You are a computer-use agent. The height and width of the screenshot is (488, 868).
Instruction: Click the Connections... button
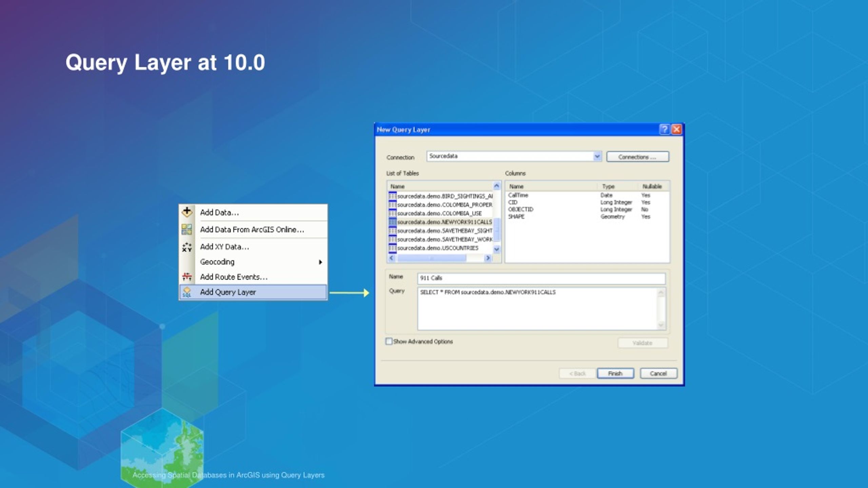pos(637,157)
